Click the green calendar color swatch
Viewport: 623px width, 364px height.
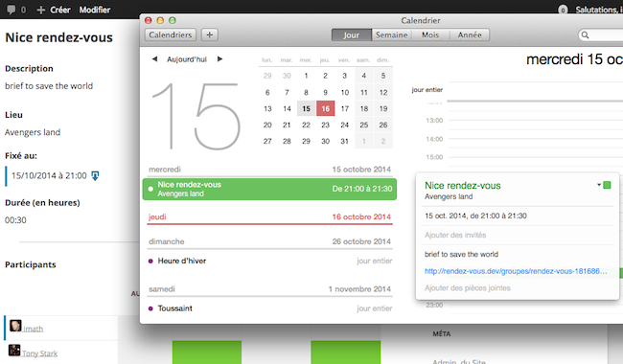click(607, 185)
